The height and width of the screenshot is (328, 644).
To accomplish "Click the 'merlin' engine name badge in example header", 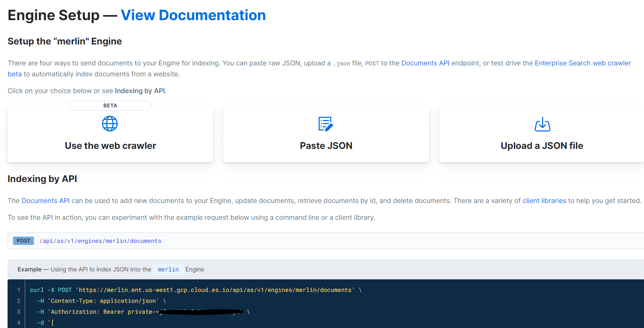I will (168, 269).
